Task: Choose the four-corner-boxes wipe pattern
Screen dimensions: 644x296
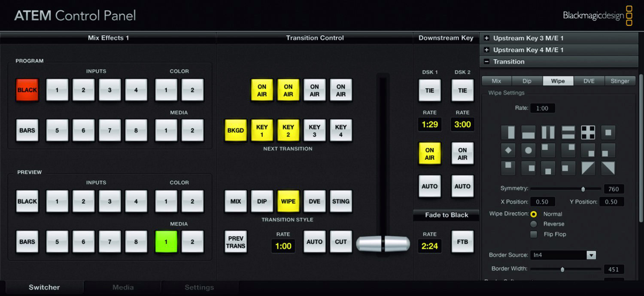Action: tap(588, 133)
